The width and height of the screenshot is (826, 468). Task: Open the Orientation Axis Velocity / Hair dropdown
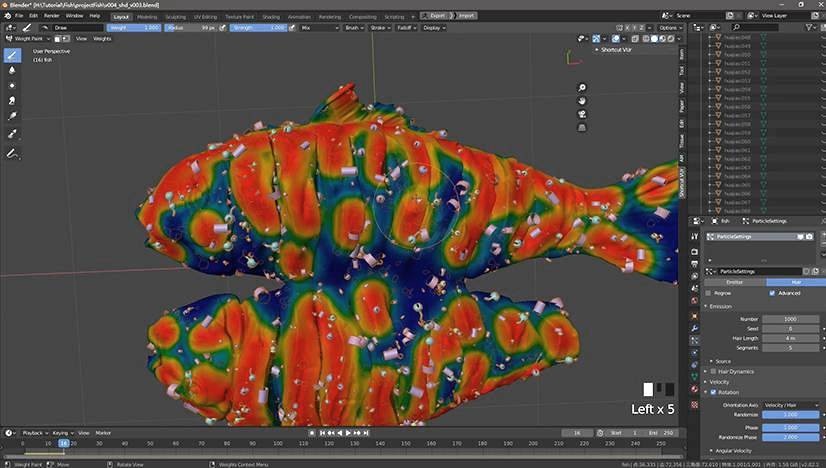[x=791, y=405]
